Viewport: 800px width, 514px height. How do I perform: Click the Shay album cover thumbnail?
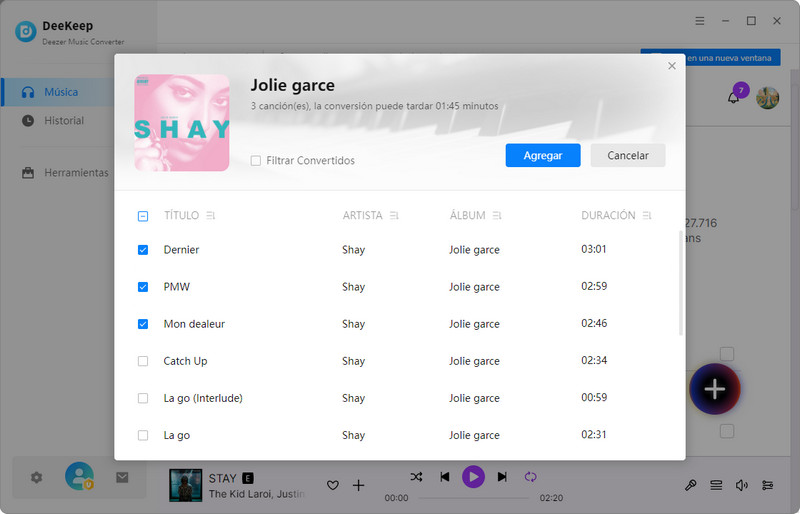tap(182, 123)
